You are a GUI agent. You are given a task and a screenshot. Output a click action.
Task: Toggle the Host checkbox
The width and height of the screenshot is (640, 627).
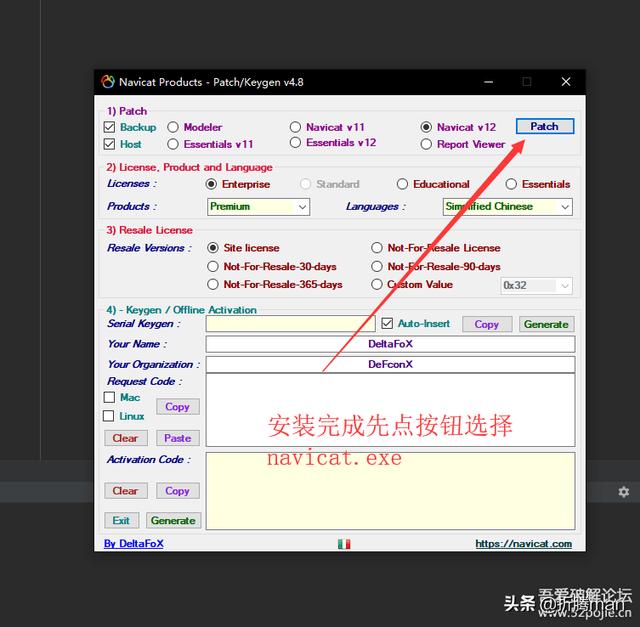(109, 144)
